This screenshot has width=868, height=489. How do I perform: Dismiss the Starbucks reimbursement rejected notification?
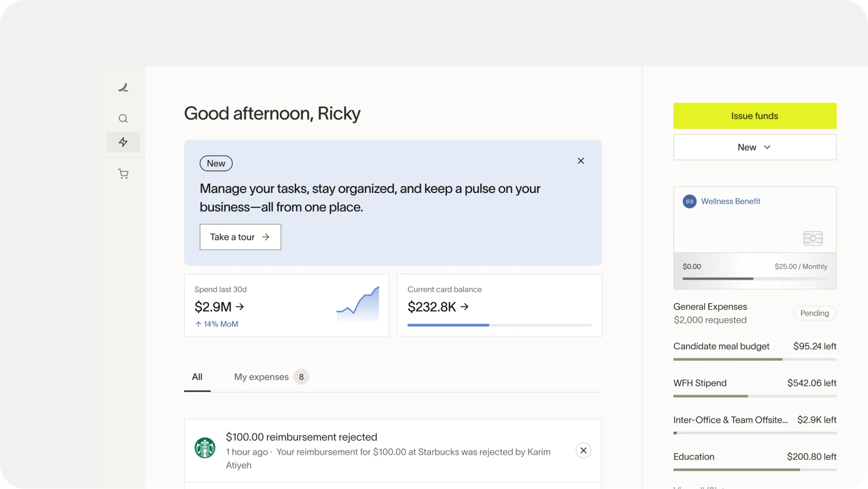(x=583, y=450)
